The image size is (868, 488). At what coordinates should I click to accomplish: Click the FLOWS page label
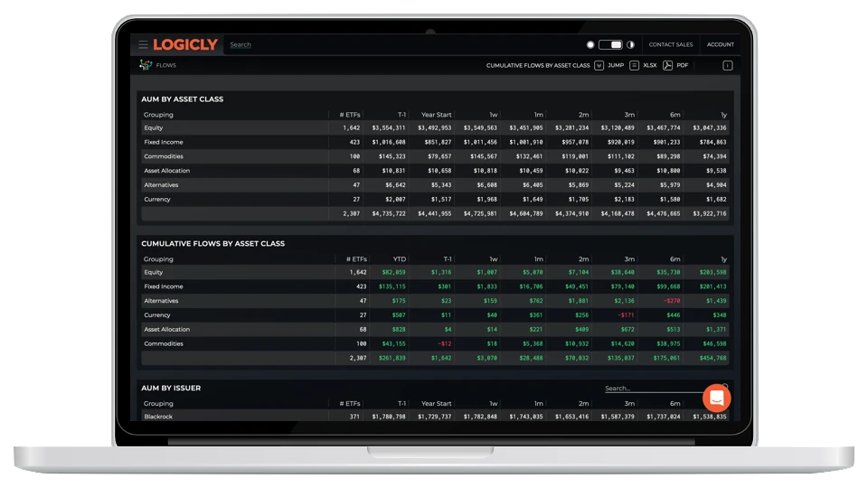point(166,65)
